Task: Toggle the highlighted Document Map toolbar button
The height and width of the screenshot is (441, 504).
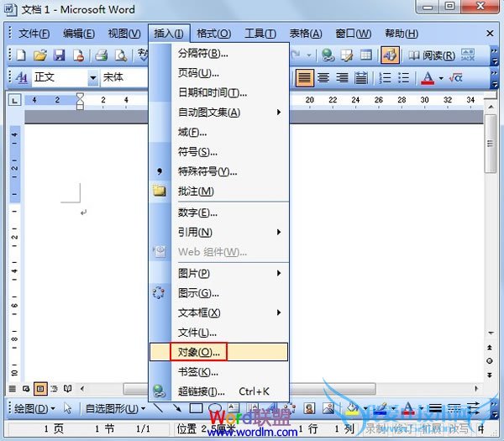Action: point(391,55)
